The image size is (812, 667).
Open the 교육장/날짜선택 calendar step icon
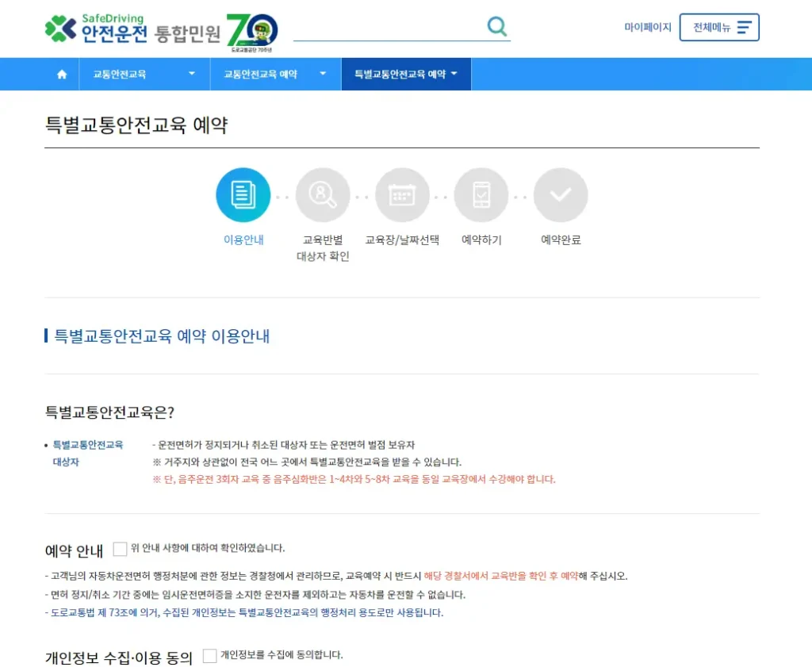[402, 194]
